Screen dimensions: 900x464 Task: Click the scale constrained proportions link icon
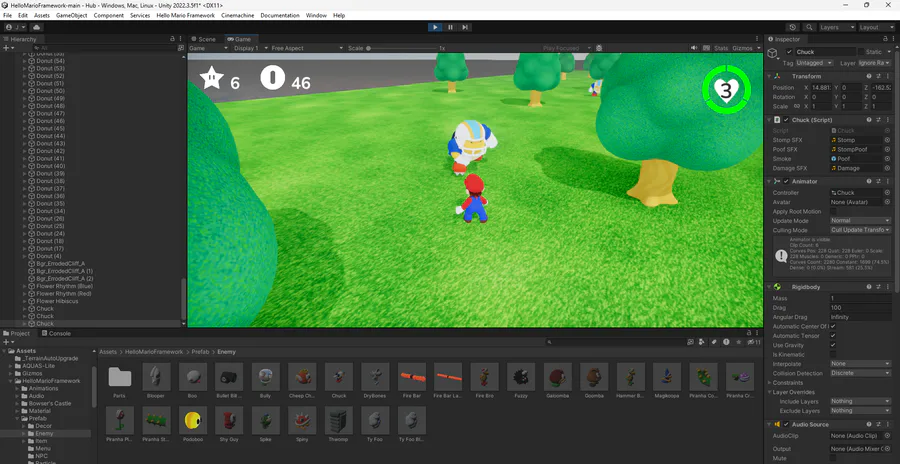pyautogui.click(x=797, y=106)
